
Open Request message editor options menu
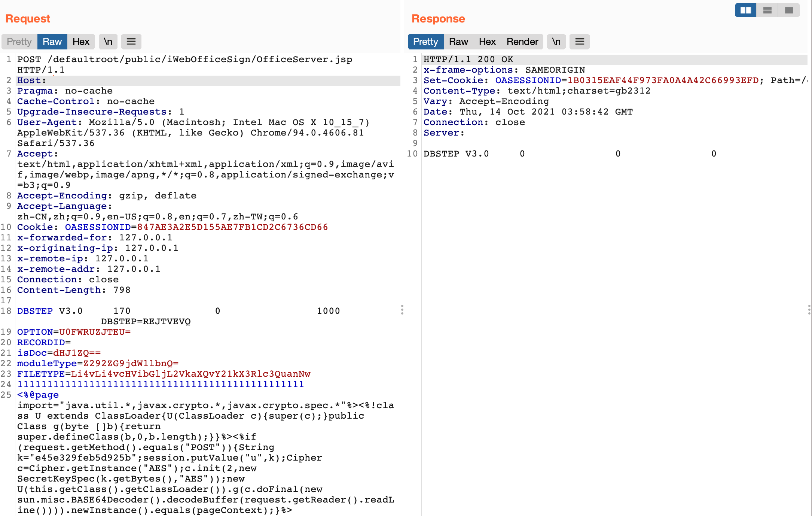click(x=131, y=42)
